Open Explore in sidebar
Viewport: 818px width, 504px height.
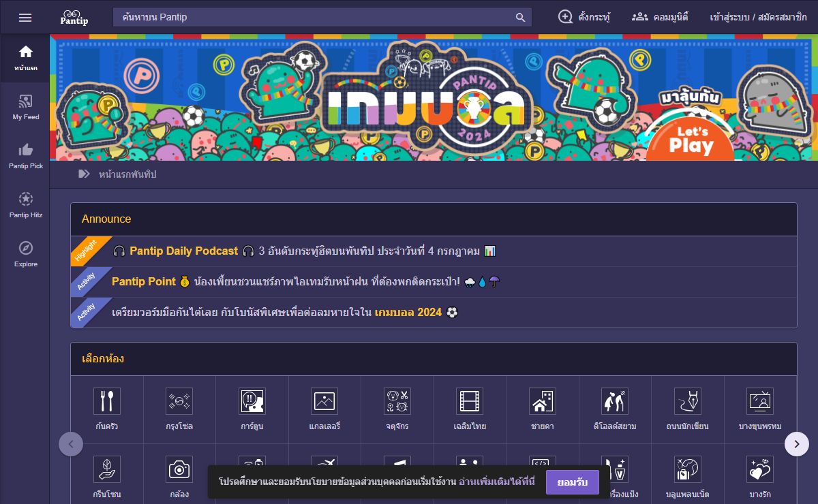pos(25,255)
